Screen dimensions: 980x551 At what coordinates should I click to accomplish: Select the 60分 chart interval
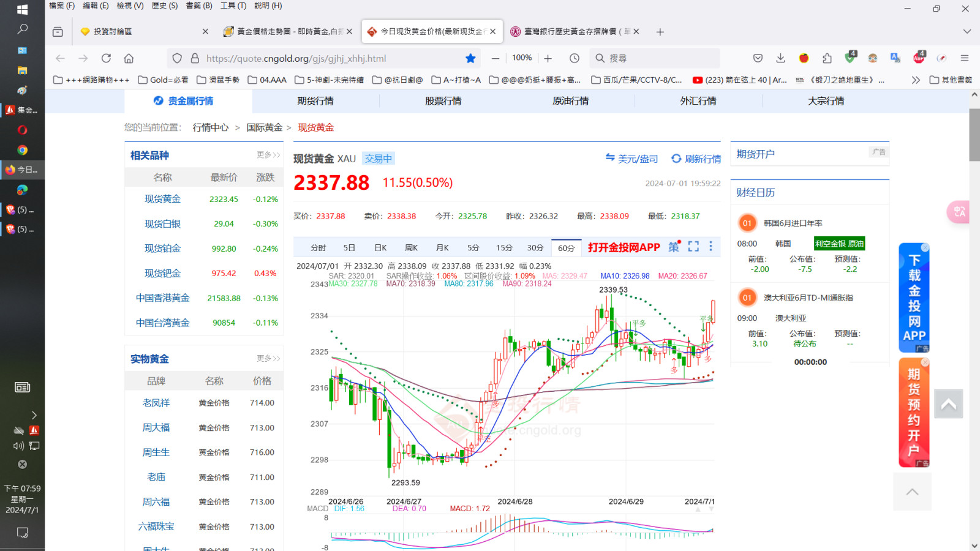pyautogui.click(x=566, y=248)
